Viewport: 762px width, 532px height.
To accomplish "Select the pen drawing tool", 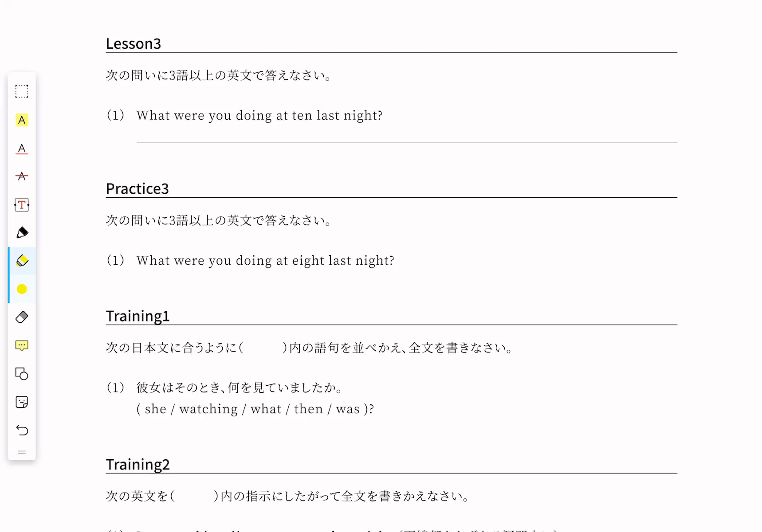I will pyautogui.click(x=22, y=233).
